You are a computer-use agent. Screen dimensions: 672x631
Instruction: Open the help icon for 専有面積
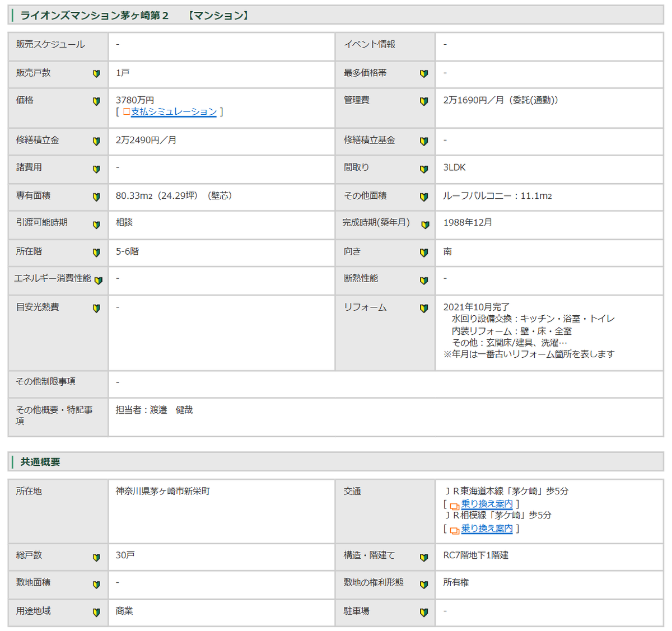point(96,197)
